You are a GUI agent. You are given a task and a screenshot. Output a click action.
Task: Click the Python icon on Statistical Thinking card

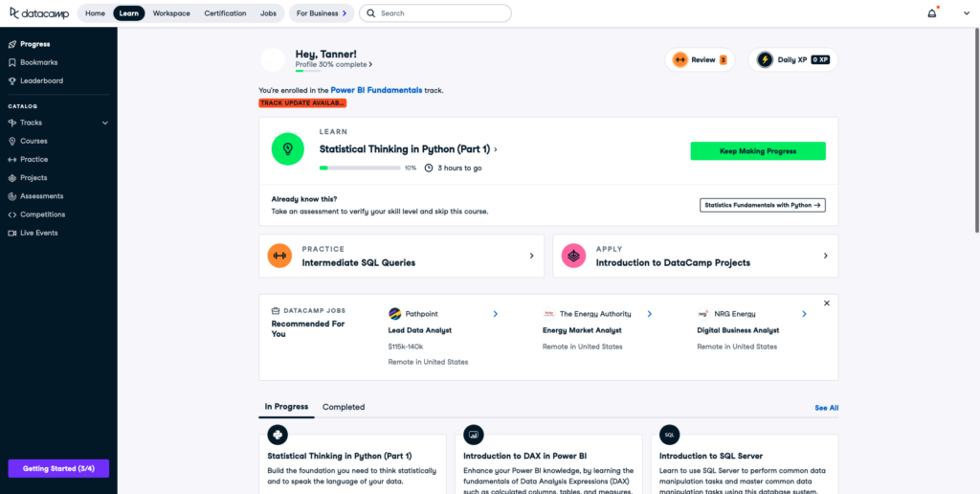(278, 435)
